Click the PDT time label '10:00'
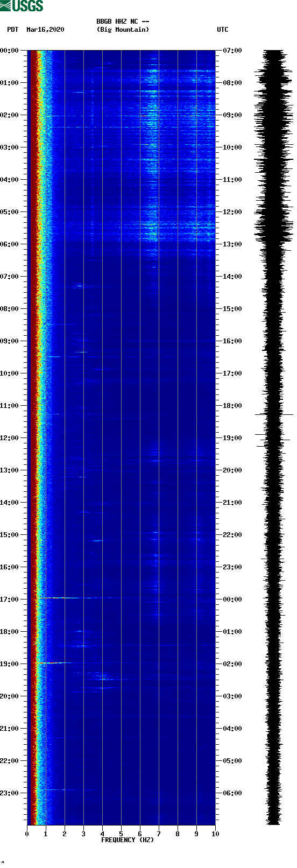The width and height of the screenshot is (297, 868). point(10,373)
